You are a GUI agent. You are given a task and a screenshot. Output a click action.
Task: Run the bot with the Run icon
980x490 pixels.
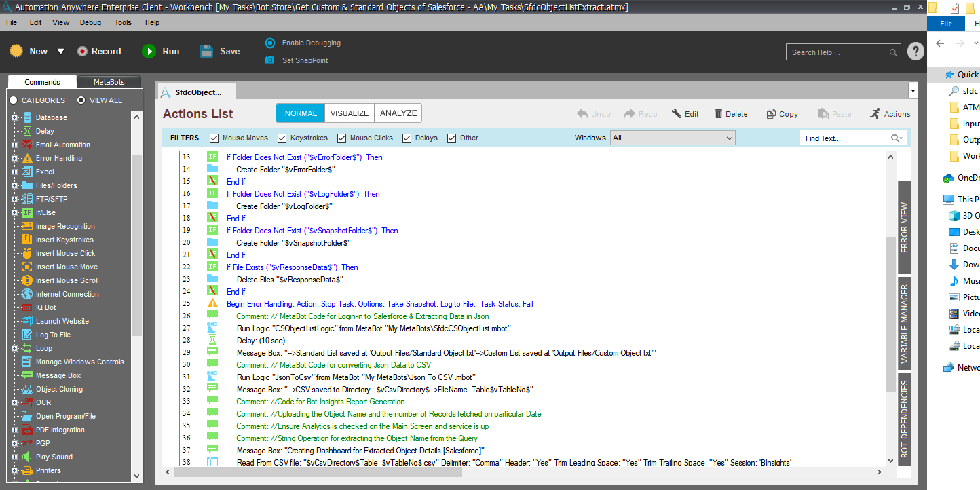(x=149, y=52)
